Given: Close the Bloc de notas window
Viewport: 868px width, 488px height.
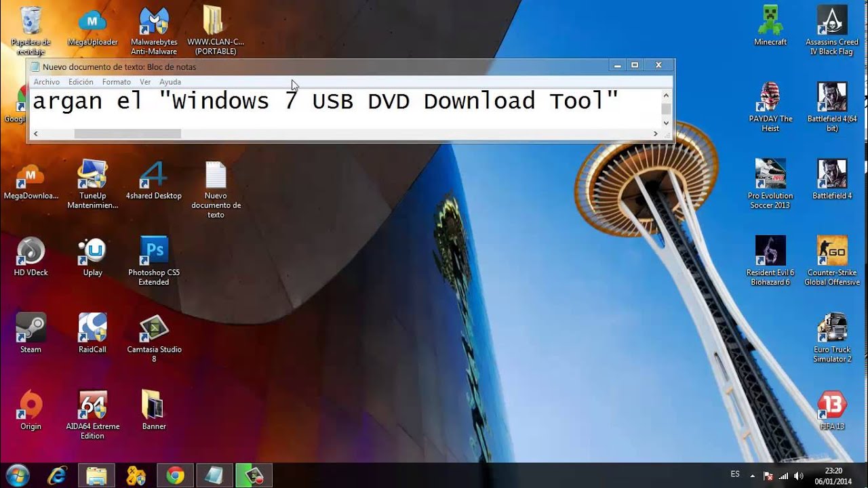Looking at the screenshot, I should click(x=658, y=66).
